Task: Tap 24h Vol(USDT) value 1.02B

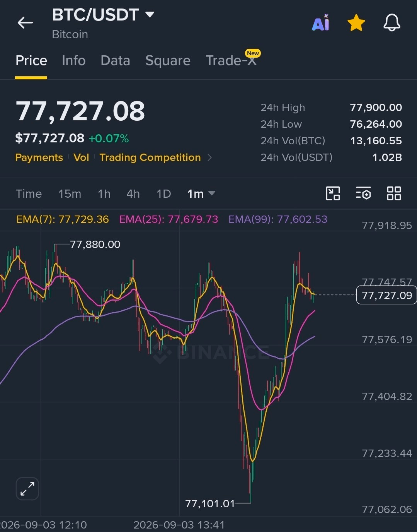Action: [x=387, y=157]
